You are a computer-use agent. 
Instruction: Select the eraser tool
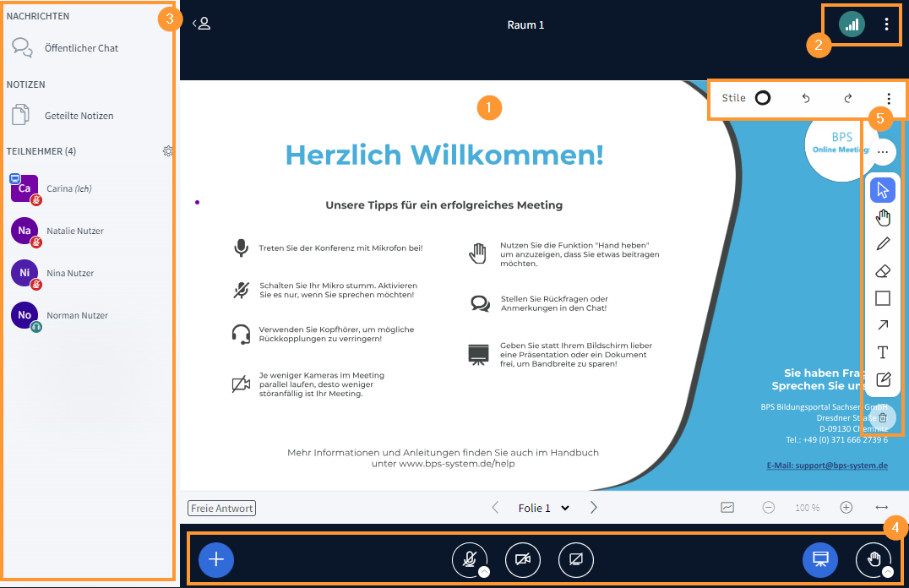[x=882, y=270]
